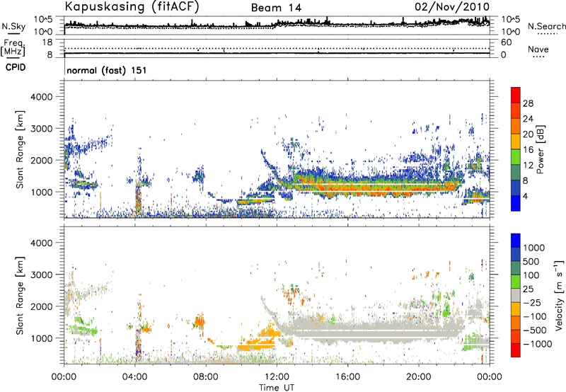
Task: Select the normal (fast) 151 text
Action: pyautogui.click(x=107, y=70)
